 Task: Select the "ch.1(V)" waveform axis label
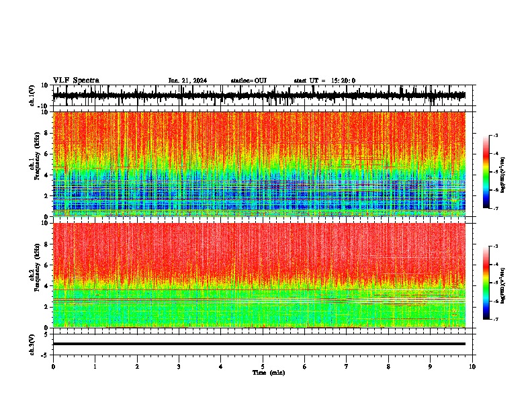click(32, 95)
